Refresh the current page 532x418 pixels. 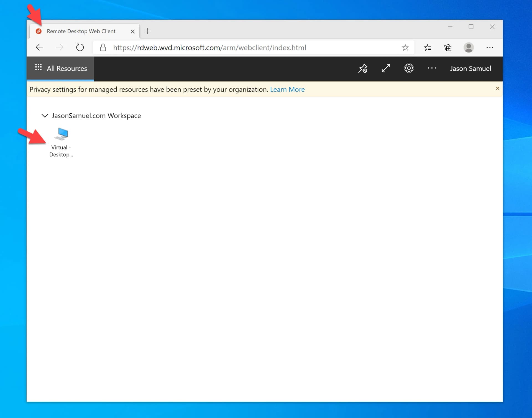(80, 47)
